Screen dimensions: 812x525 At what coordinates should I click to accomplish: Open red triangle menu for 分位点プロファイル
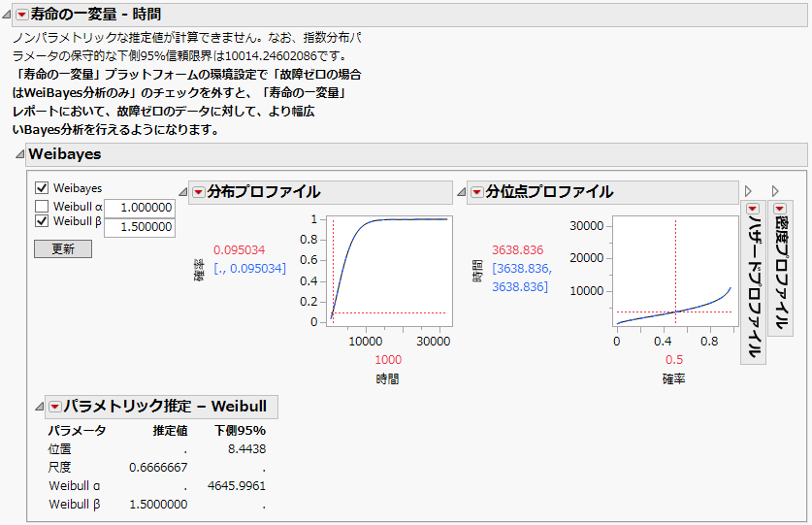pos(477,192)
